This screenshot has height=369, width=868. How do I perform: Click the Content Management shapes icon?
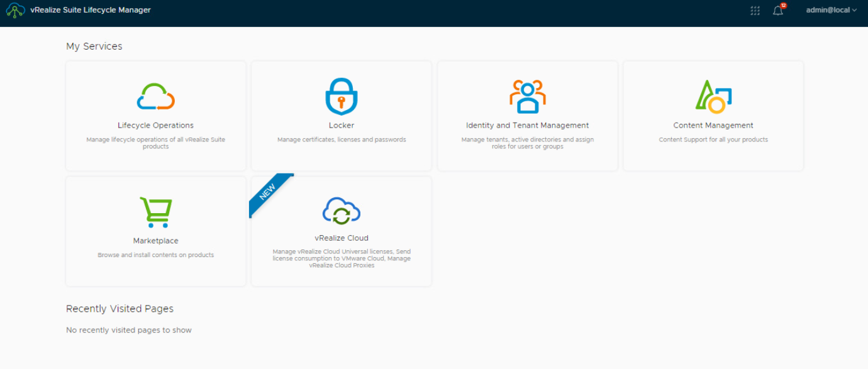713,97
